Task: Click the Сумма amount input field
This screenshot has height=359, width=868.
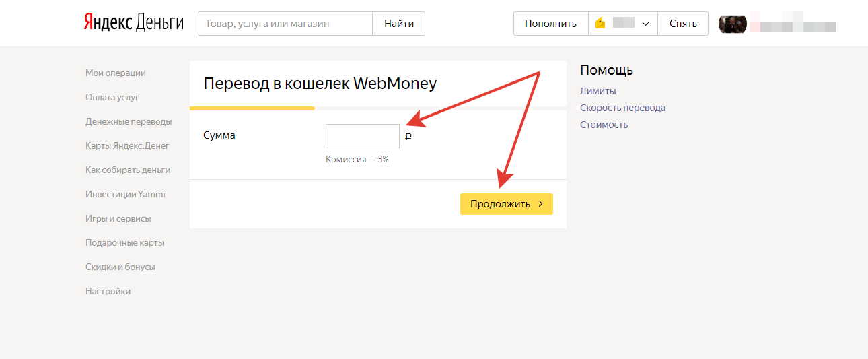Action: [x=362, y=136]
